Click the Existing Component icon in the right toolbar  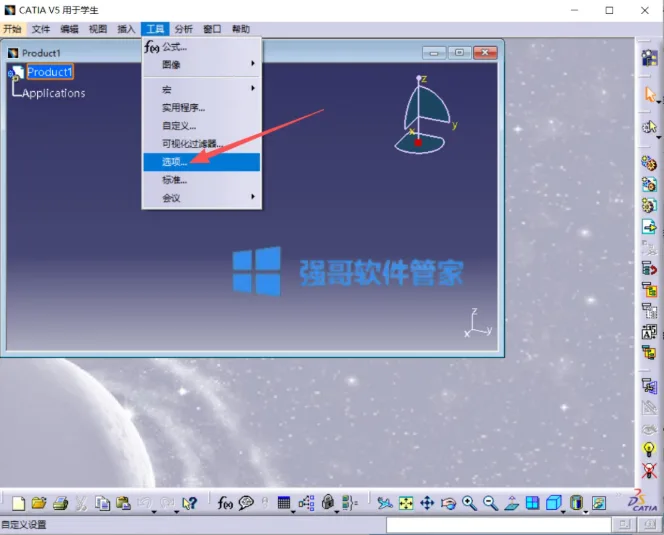tap(649, 227)
